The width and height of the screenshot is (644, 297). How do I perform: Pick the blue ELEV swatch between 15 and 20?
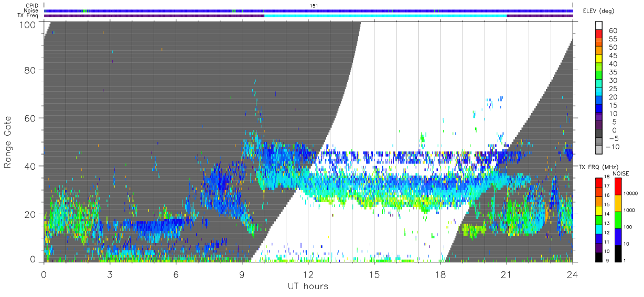599,101
